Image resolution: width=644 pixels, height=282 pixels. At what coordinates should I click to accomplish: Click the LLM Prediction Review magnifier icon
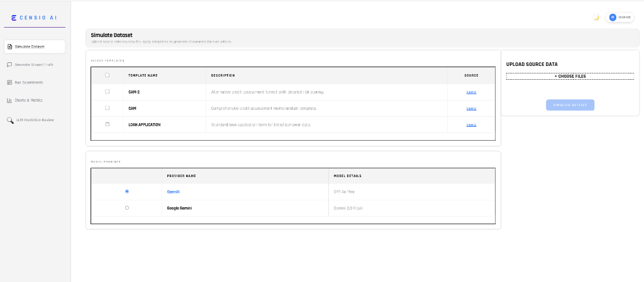coord(10,120)
